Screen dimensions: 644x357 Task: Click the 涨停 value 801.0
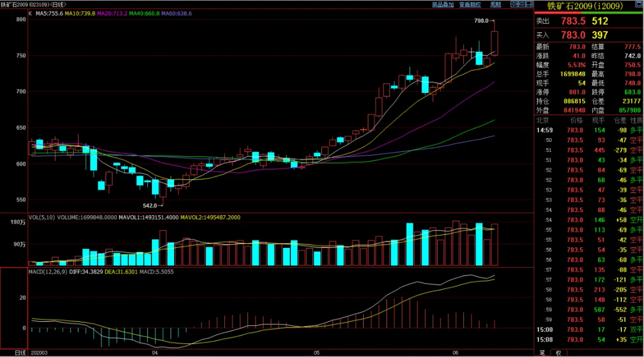tap(577, 92)
